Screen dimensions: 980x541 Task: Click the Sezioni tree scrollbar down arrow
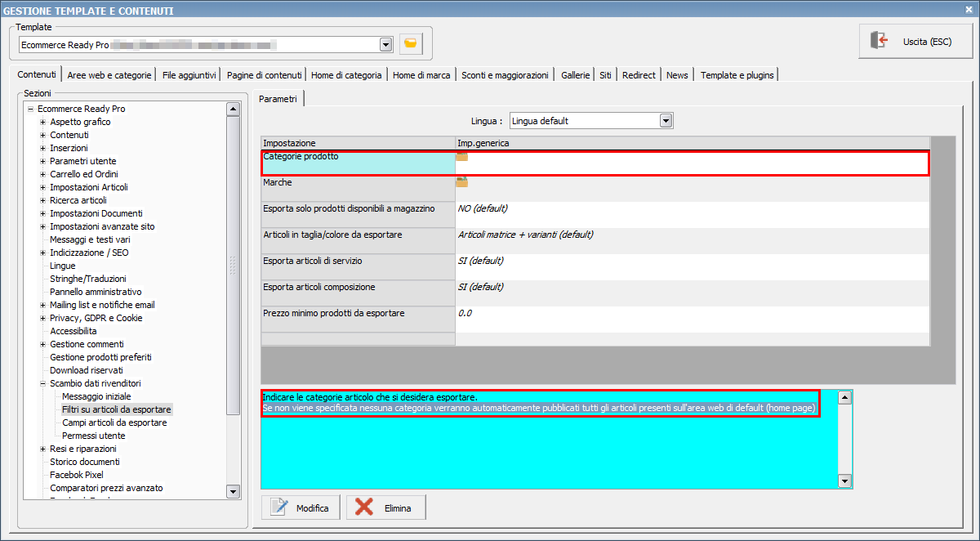[233, 491]
